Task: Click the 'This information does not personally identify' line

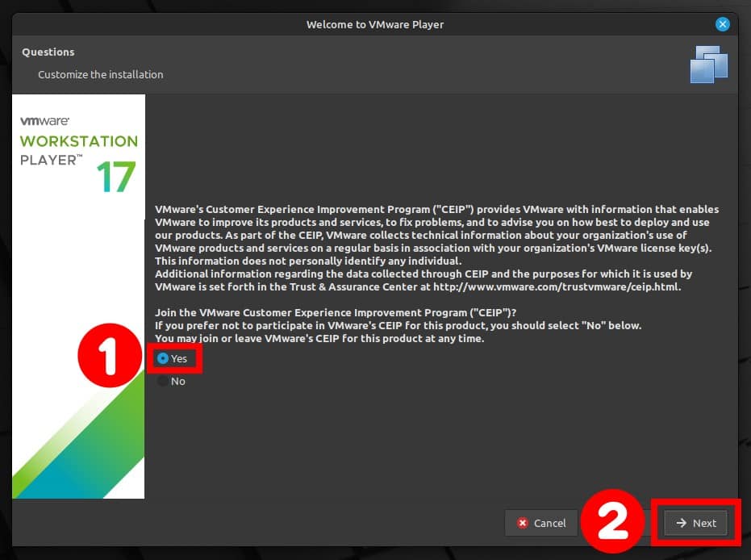Action: click(308, 261)
